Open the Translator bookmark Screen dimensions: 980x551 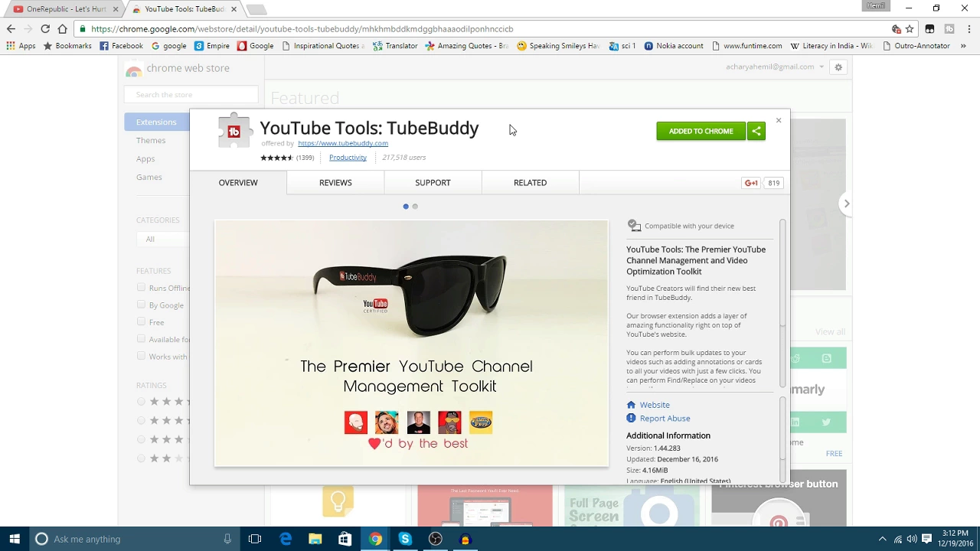point(395,46)
